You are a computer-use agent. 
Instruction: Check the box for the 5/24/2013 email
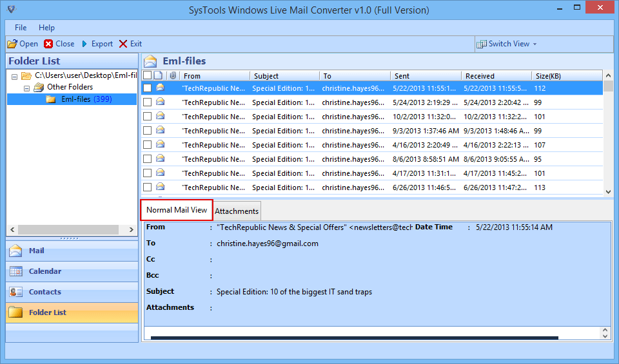point(147,102)
